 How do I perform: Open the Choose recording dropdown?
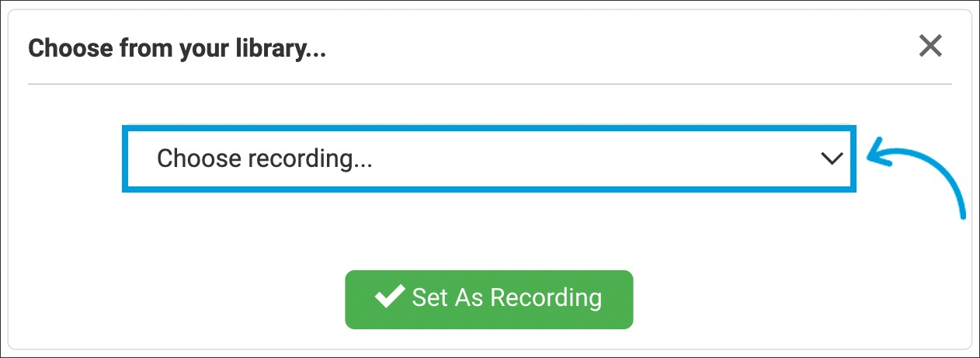pyautogui.click(x=489, y=158)
